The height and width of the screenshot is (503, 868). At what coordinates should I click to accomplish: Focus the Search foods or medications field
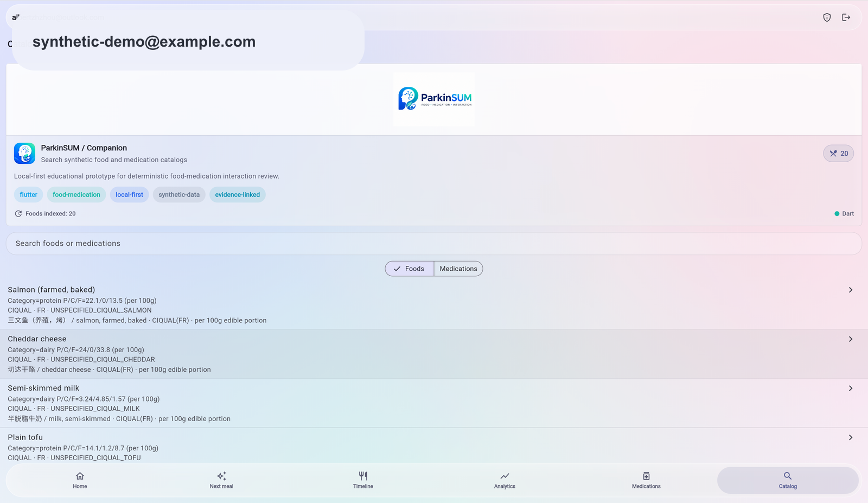point(434,244)
